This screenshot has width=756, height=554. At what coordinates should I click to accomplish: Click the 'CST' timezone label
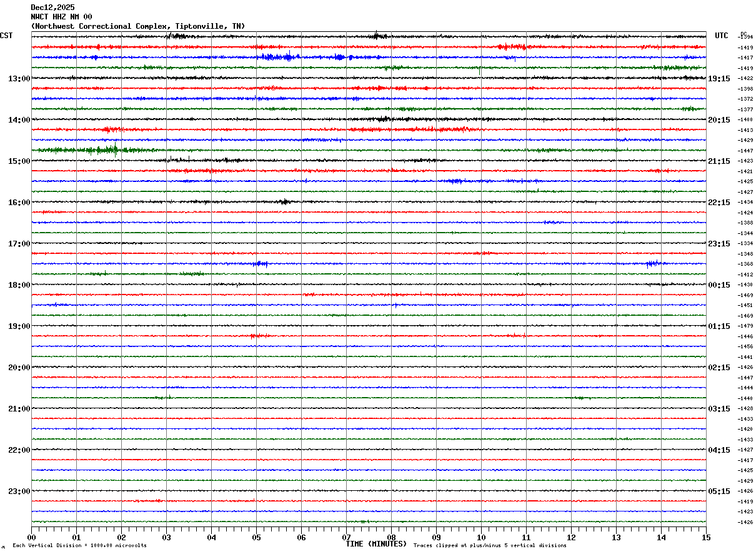coord(6,36)
